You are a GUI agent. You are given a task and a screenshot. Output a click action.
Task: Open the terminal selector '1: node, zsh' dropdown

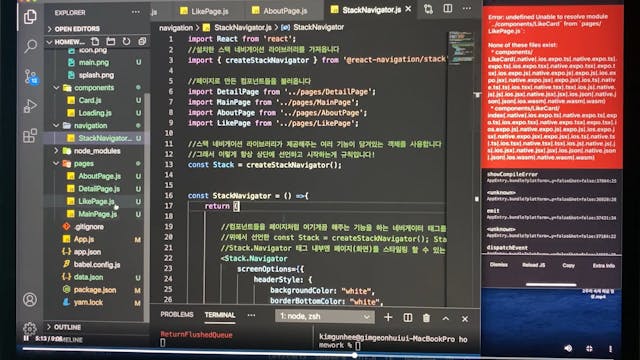pyautogui.click(x=325, y=316)
